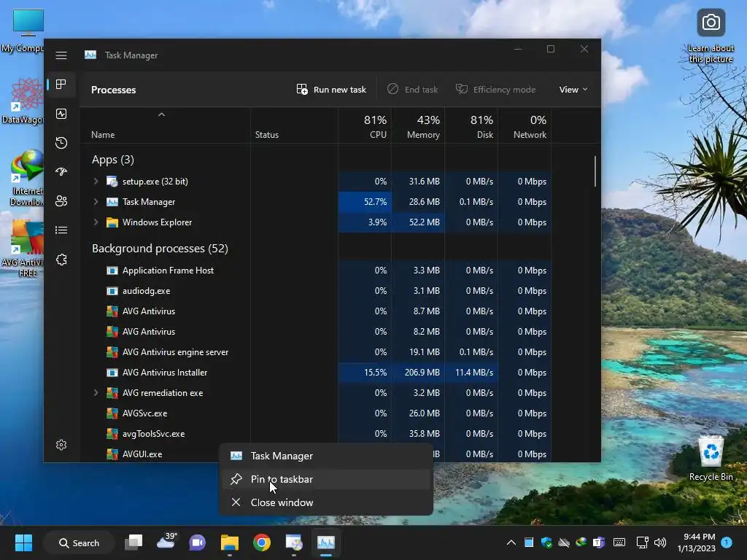Open the View dropdown

[573, 90]
